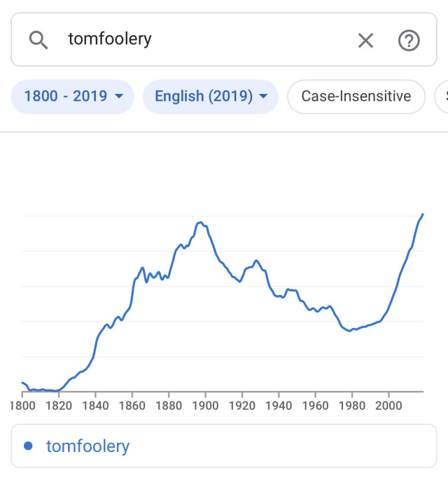Clear the search query with X
This screenshot has width=448, height=487.
(x=365, y=41)
